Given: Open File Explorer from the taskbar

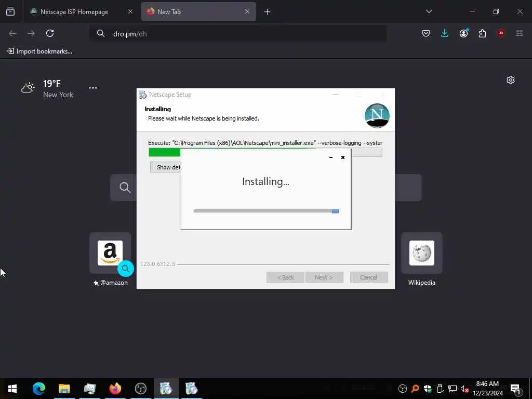Looking at the screenshot, I should 64,389.
